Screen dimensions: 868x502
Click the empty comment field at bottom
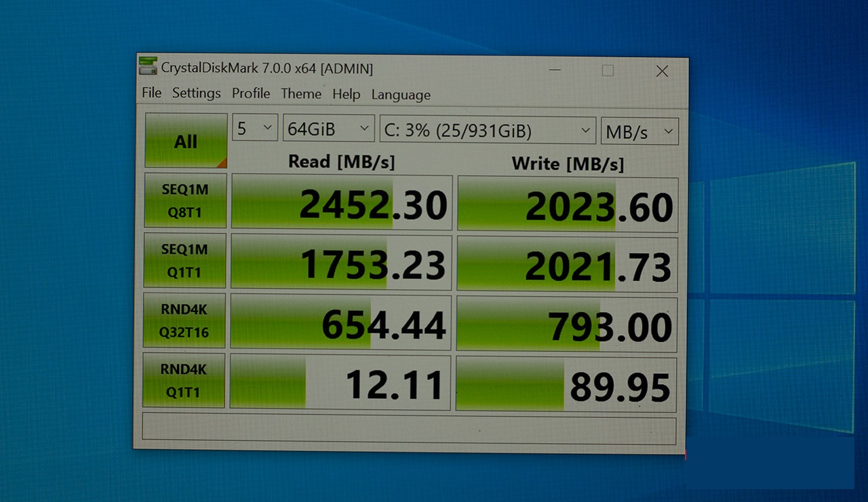pyautogui.click(x=410, y=430)
